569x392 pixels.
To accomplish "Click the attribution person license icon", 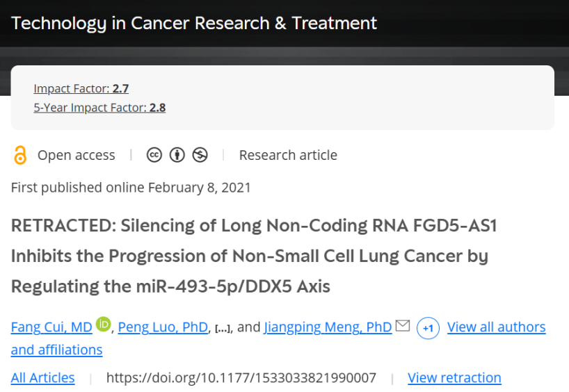I will coord(177,155).
